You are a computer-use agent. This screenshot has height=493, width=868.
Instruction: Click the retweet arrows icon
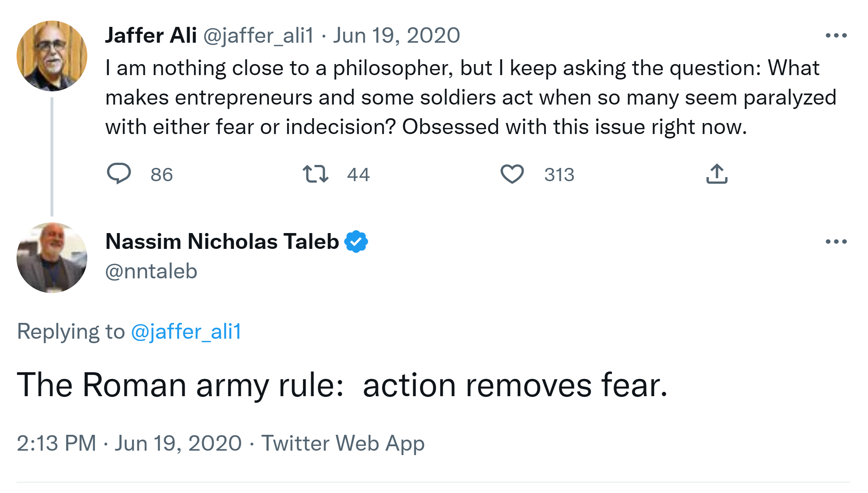pyautogui.click(x=315, y=174)
